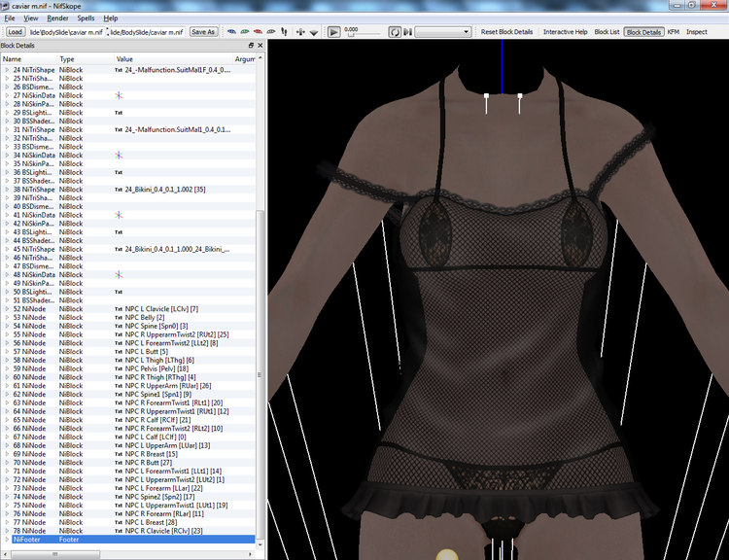Select value 24_Bikini_0.4_0.1_1.002 [35]
Image resolution: width=729 pixels, height=560 pixels.
pos(165,190)
